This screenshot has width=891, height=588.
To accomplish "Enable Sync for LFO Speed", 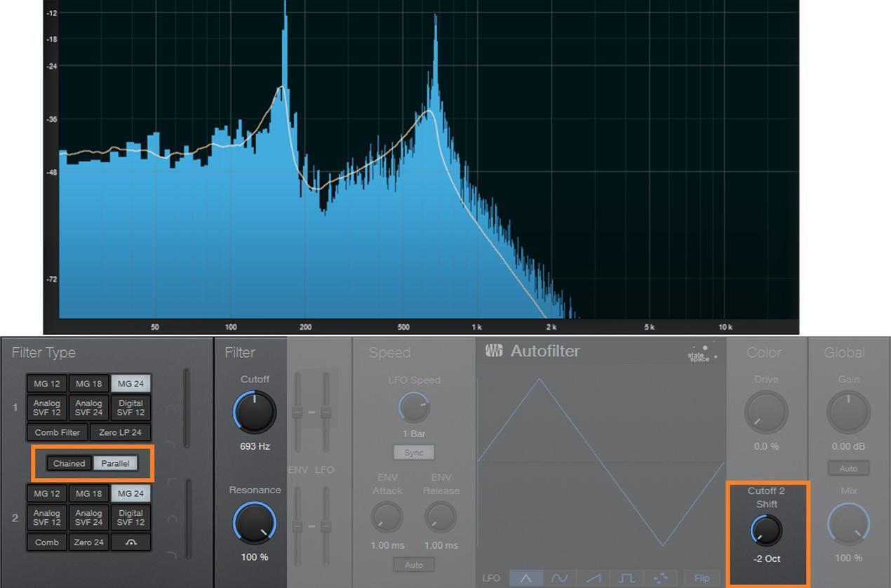I will click(413, 452).
